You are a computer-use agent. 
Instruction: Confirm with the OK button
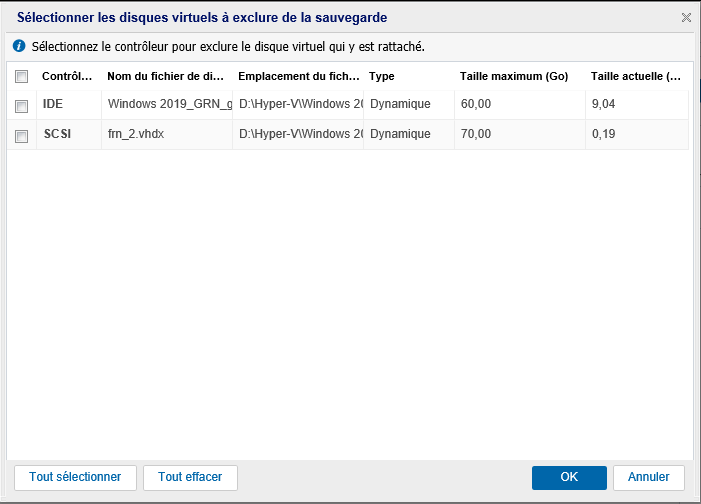click(569, 477)
